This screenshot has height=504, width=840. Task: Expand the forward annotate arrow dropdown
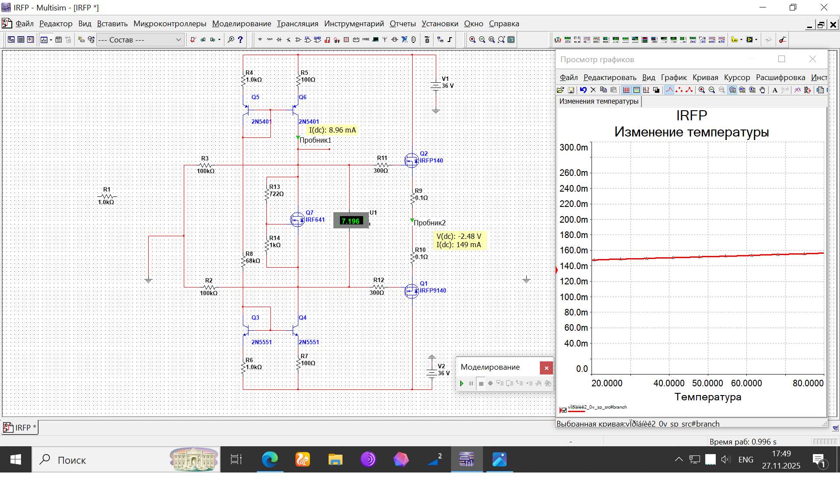click(x=219, y=40)
